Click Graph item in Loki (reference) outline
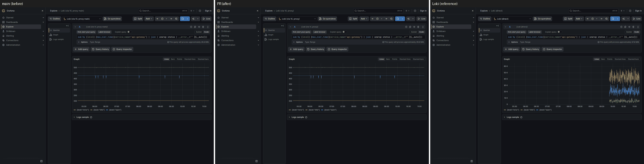644x164 pixels. click(x=486, y=35)
